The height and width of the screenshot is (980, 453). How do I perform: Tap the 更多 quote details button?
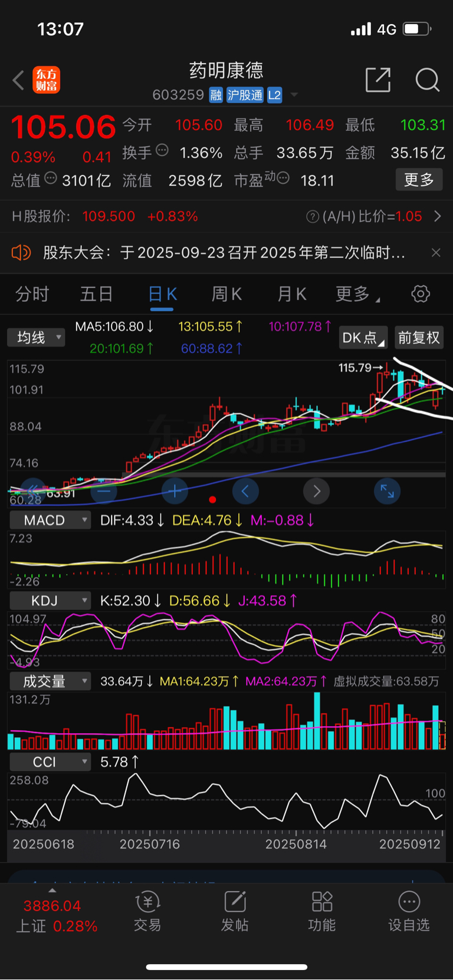(419, 180)
